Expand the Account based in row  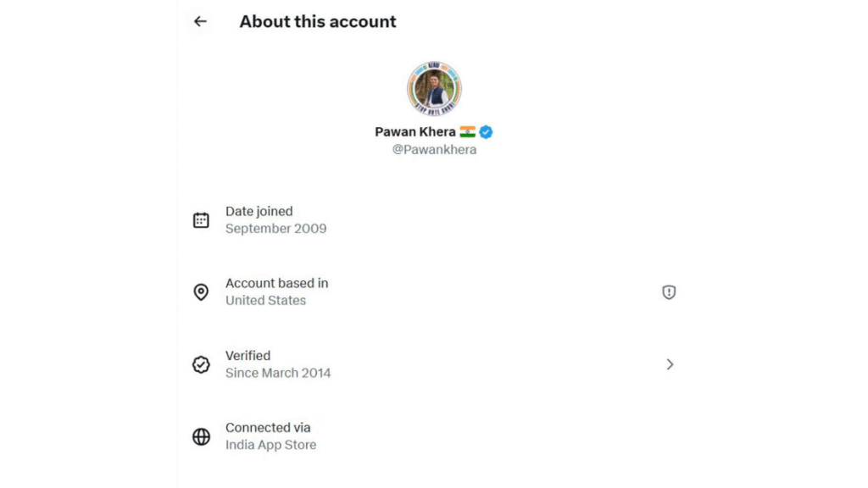[x=276, y=291]
